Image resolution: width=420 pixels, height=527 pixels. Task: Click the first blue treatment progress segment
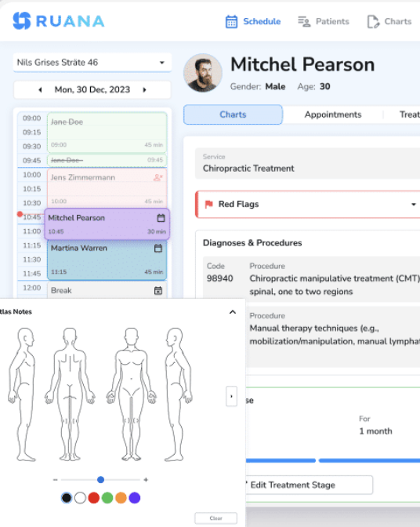point(281,460)
